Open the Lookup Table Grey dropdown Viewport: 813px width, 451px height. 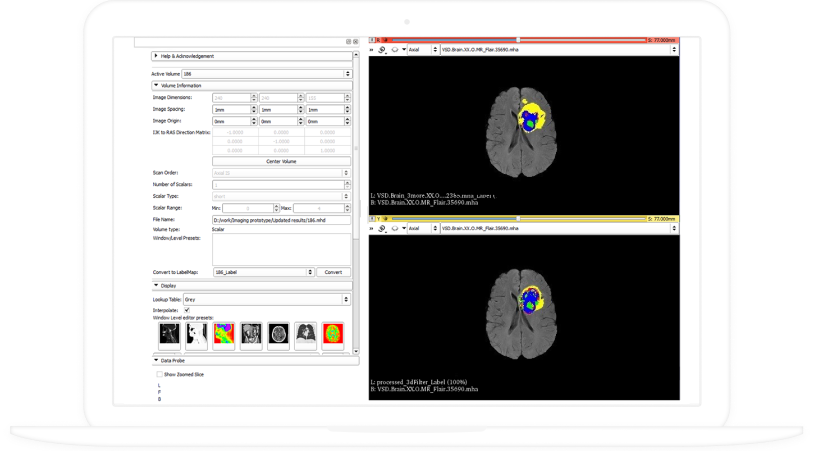(265, 298)
